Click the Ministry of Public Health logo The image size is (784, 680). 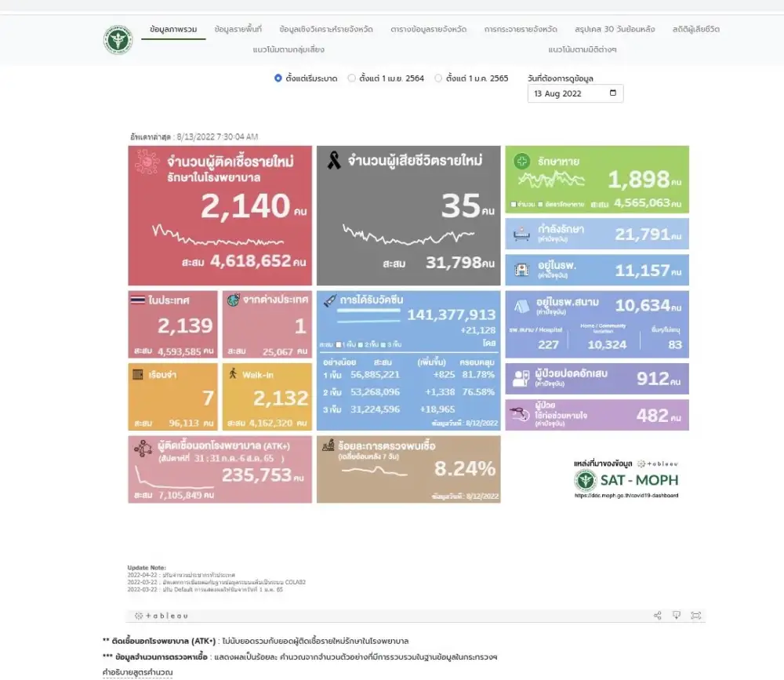(118, 39)
